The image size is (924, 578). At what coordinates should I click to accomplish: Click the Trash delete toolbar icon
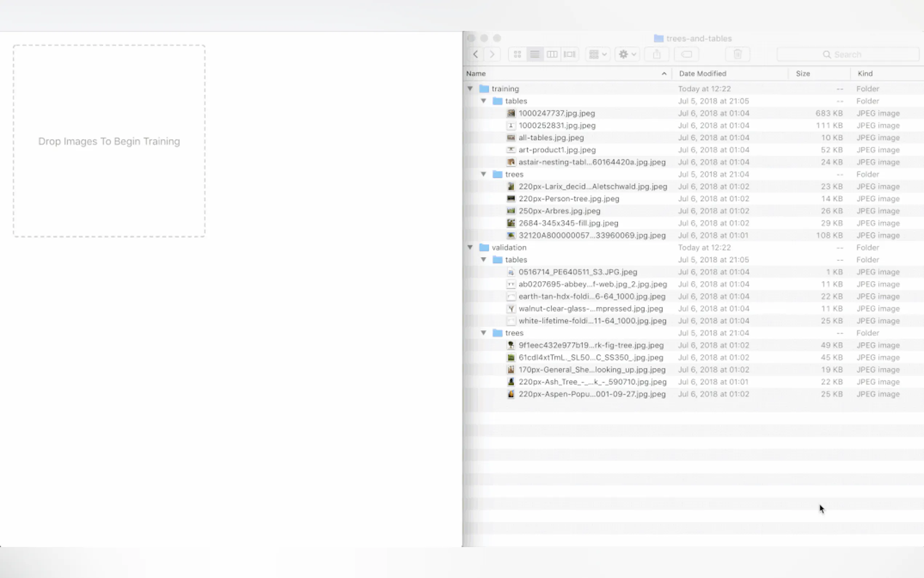pos(737,54)
